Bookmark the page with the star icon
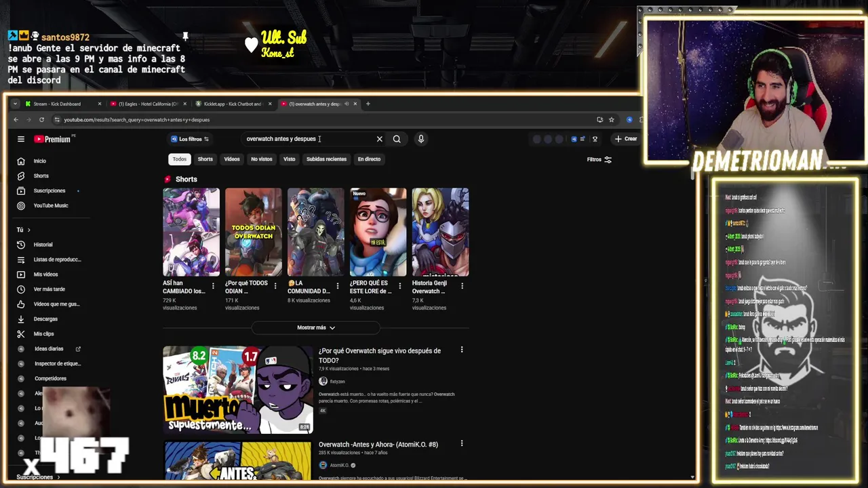Viewport: 868px width, 488px height. pyautogui.click(x=612, y=120)
